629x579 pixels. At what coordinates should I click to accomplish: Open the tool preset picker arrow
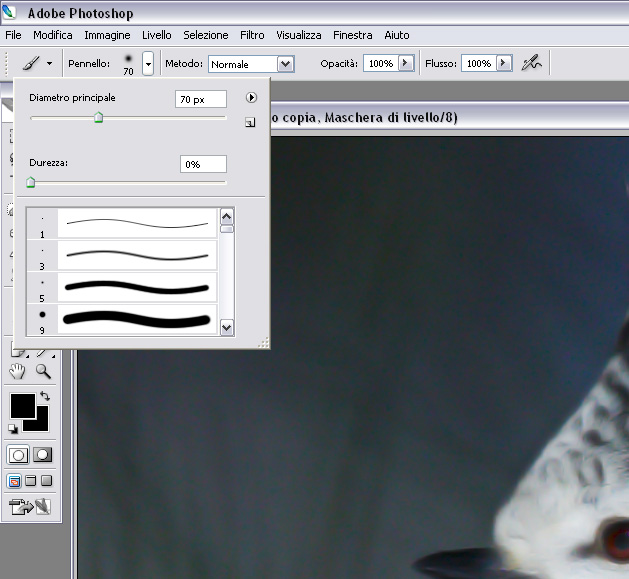[x=49, y=63]
